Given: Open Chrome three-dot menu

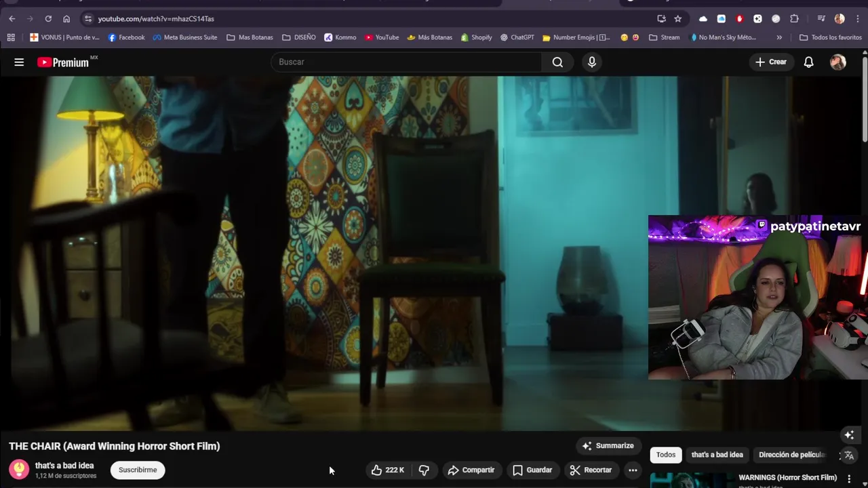Looking at the screenshot, I should tap(857, 19).
